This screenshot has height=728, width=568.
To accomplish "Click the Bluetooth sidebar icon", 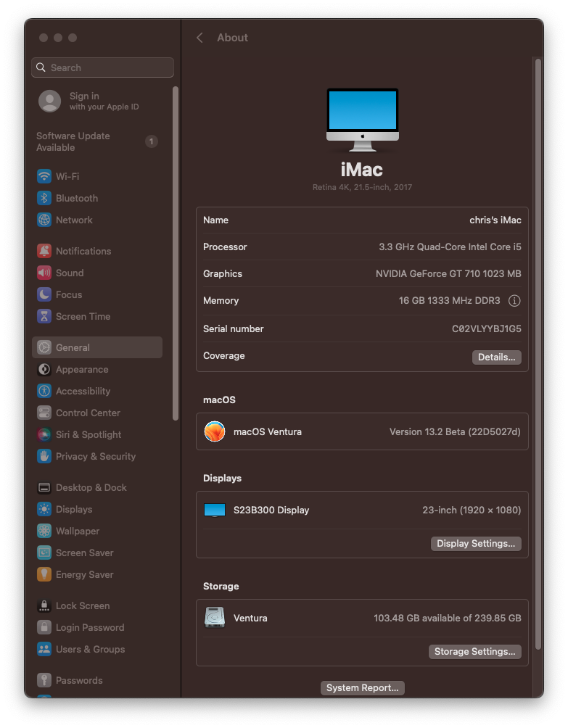I will coord(44,198).
